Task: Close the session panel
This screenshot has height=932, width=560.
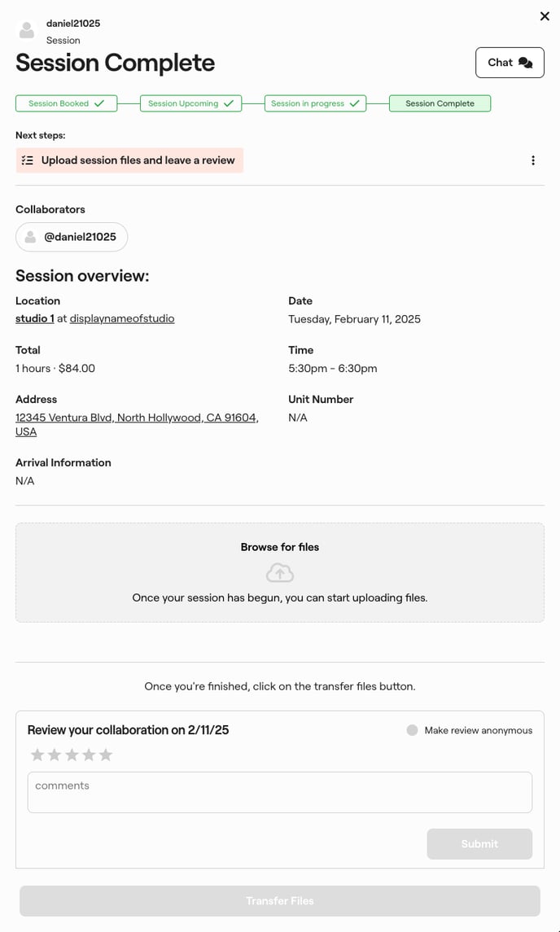Action: tap(545, 16)
